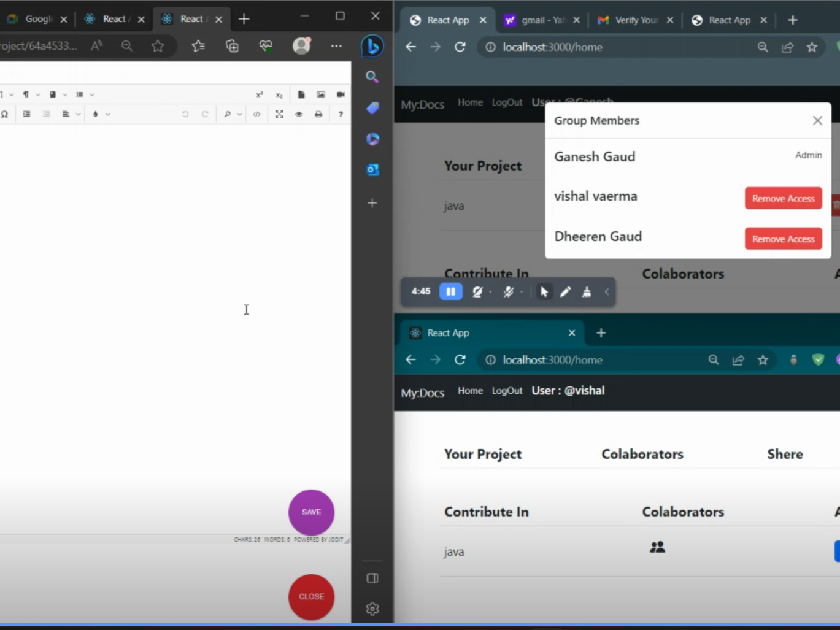Open collaborators people icon for java project
This screenshot has width=840, height=630.
pos(657,547)
